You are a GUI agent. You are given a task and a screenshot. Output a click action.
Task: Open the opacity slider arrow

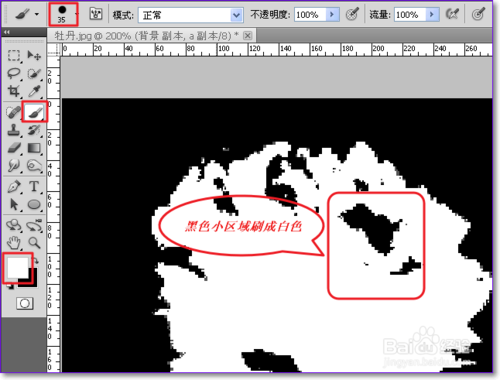[x=332, y=15]
